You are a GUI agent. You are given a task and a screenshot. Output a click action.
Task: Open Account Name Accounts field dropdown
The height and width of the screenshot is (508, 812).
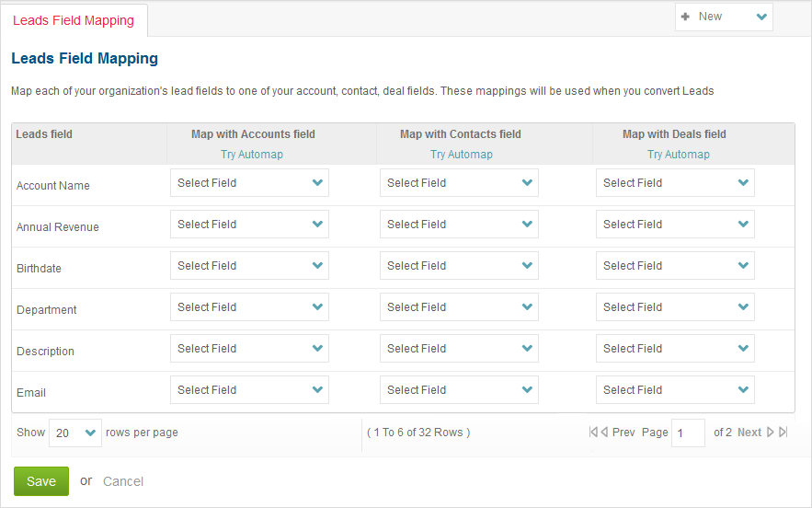249,182
